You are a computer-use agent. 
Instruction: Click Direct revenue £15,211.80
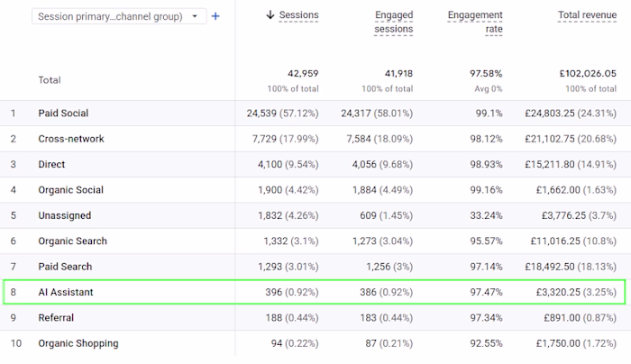tap(550, 165)
